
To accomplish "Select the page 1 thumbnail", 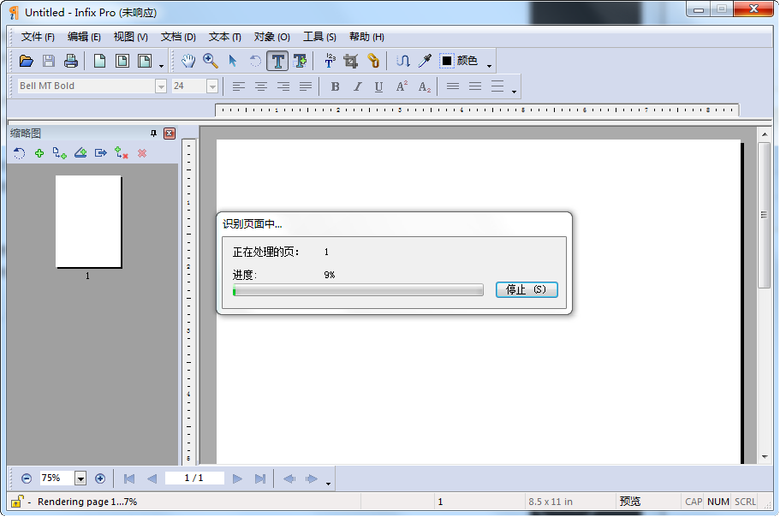I will [x=88, y=222].
